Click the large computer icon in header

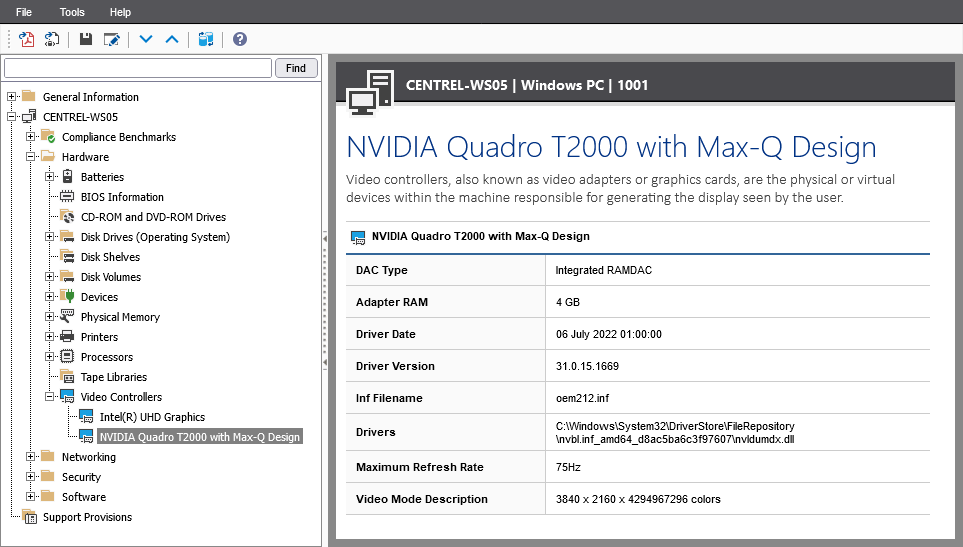[x=370, y=92]
